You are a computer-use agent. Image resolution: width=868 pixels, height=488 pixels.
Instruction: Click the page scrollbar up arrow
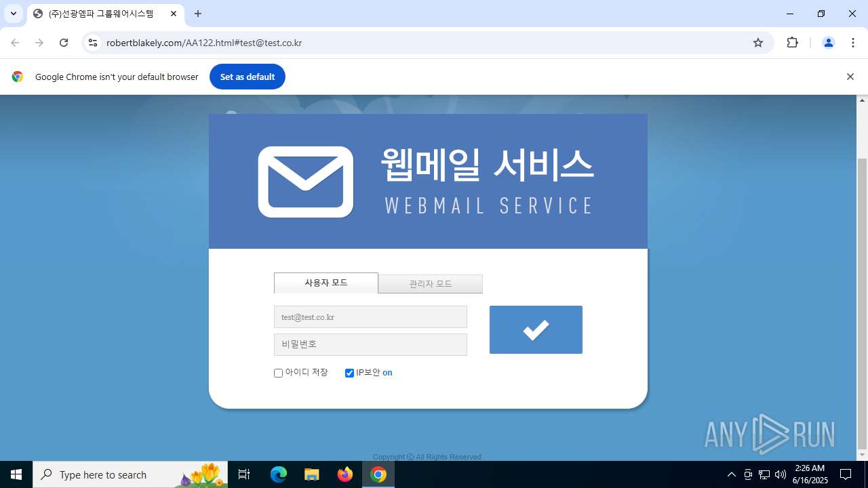click(x=863, y=100)
